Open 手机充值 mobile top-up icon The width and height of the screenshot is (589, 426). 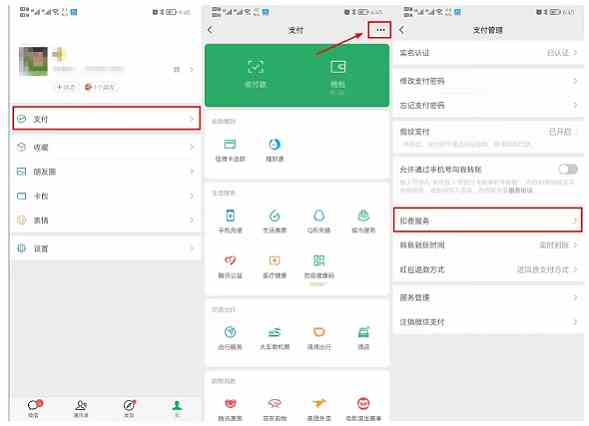230,222
